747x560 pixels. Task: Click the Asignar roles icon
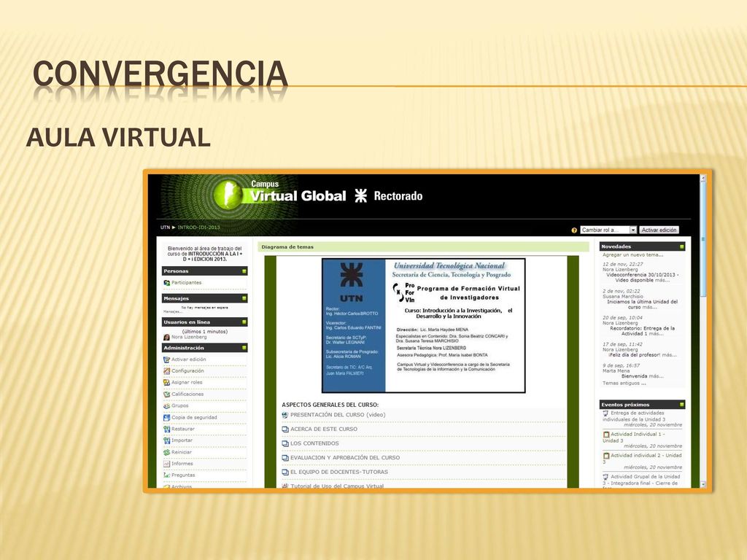pos(166,382)
